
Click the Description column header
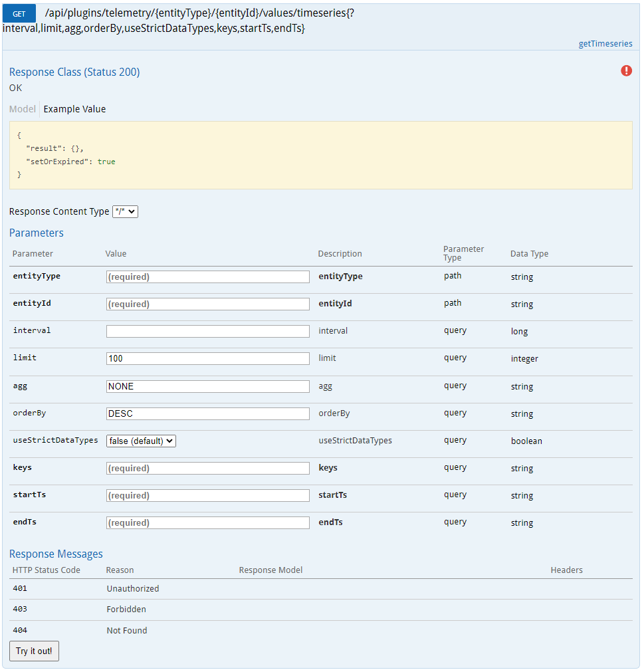tap(340, 254)
